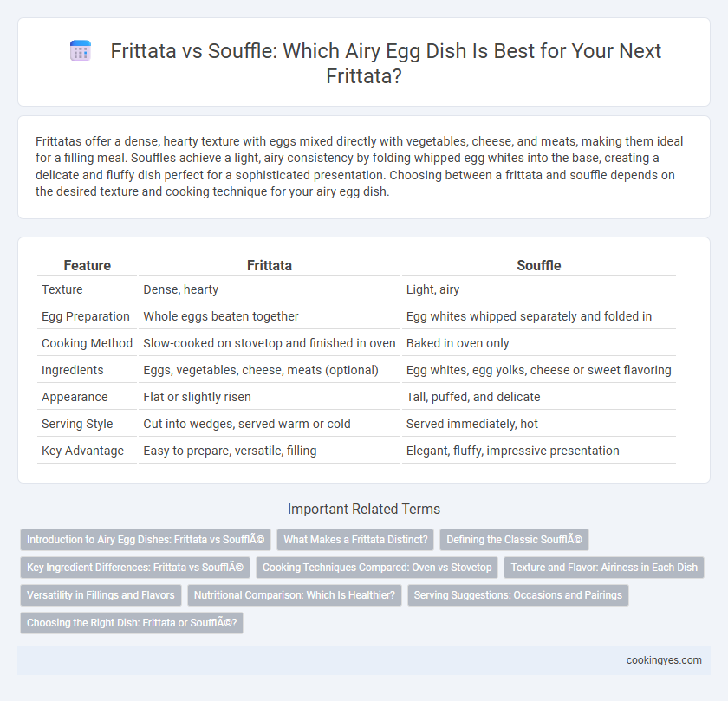The height and width of the screenshot is (701, 728).
Task: Click the 'Key Advantage' row label
Action: pos(82,451)
